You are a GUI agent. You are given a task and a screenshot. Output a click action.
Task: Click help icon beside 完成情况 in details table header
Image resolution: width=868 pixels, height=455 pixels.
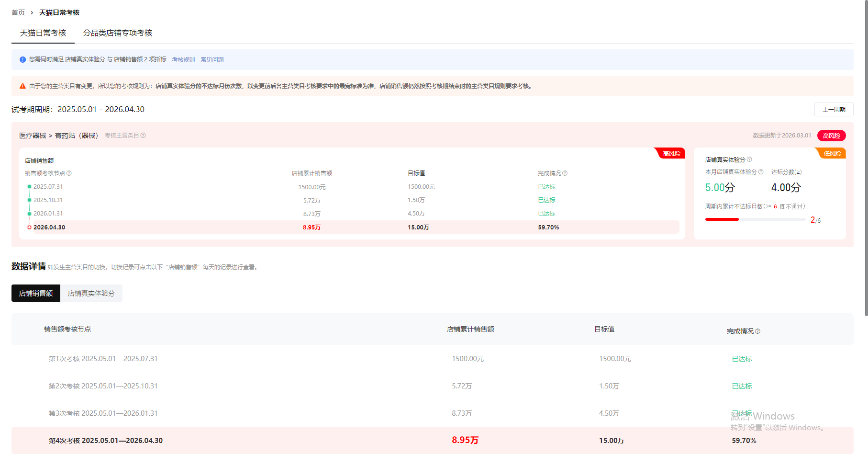coord(758,331)
